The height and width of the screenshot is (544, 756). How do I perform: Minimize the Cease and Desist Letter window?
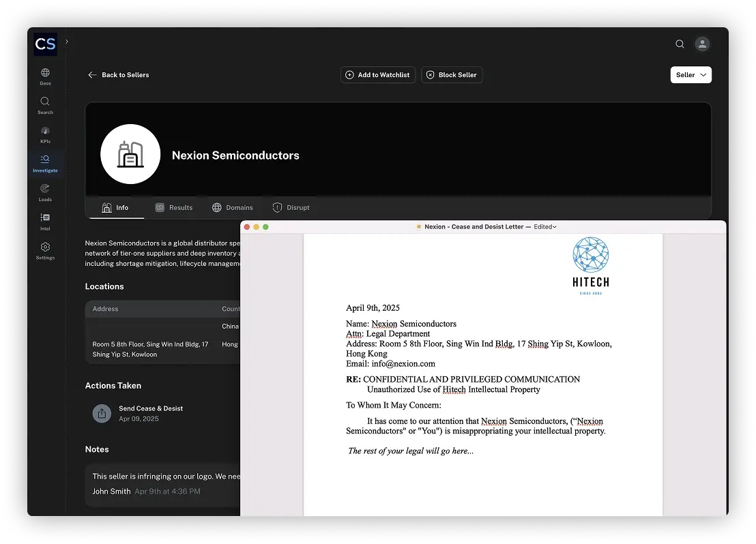pyautogui.click(x=256, y=227)
